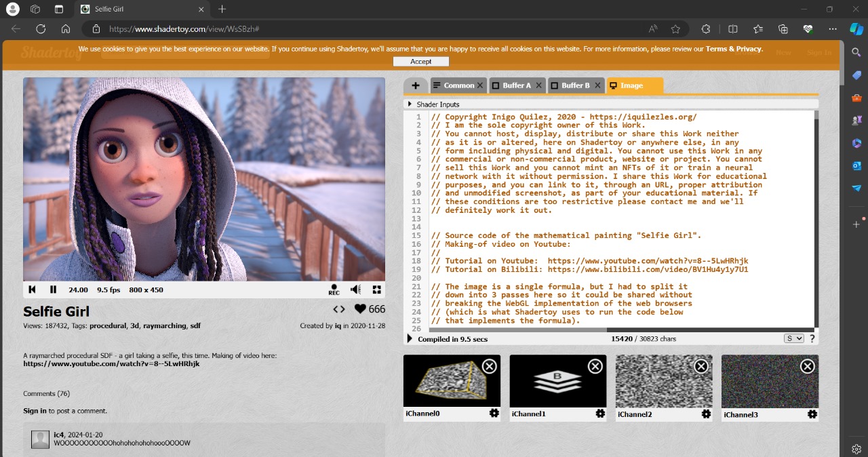Screen dimensions: 868x457
Task: Open Copilot in Edge sidebar
Action: point(856,29)
